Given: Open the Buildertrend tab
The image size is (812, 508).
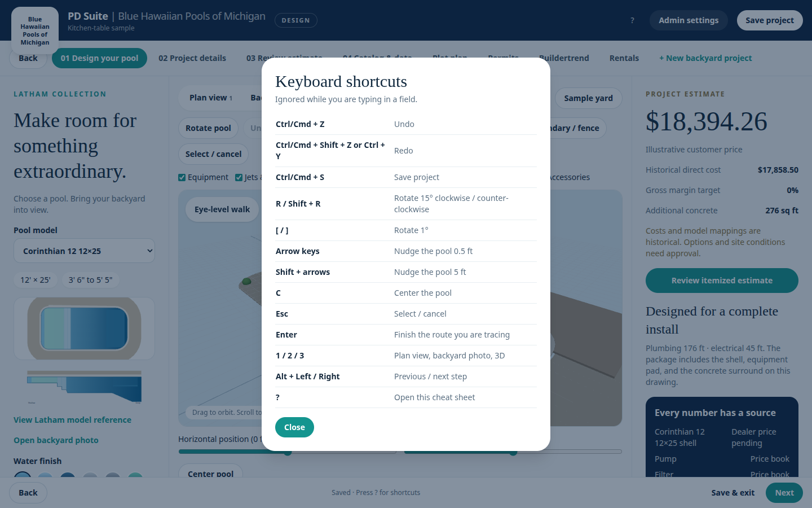Looking at the screenshot, I should pyautogui.click(x=564, y=58).
